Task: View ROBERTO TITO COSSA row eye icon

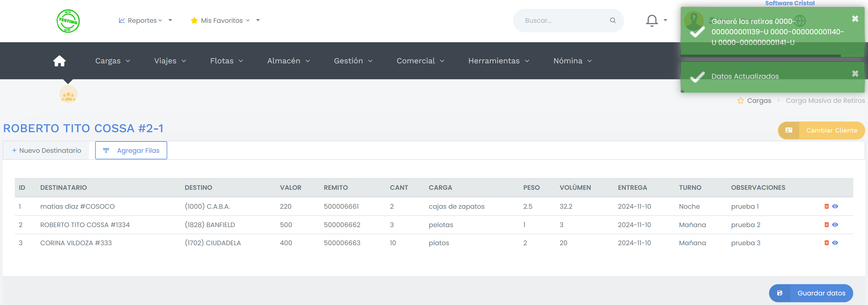Action: click(x=835, y=225)
